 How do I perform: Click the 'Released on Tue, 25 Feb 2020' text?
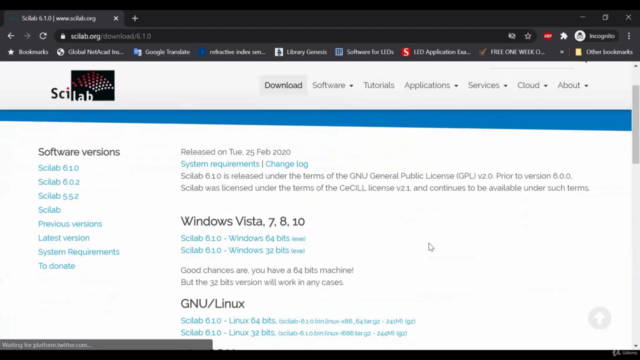[x=236, y=152]
